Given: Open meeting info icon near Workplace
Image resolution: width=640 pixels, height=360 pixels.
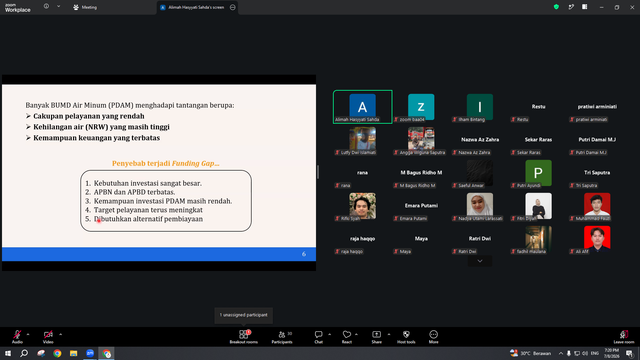Looking at the screenshot, I should click(x=47, y=6).
